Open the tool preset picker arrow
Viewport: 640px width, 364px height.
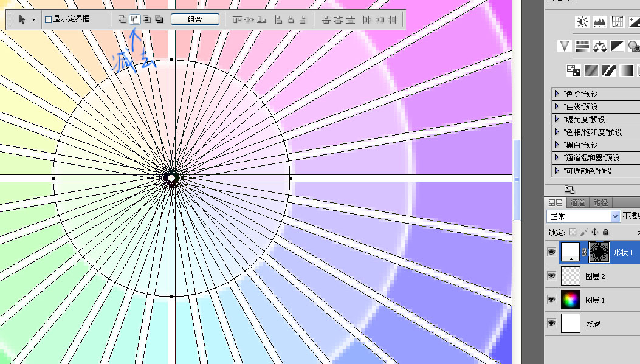(33, 19)
